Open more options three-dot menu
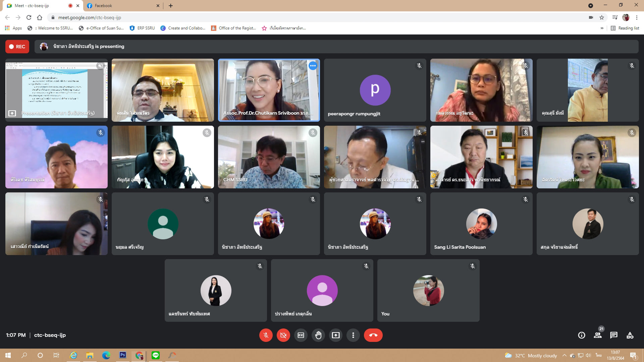The width and height of the screenshot is (644, 362). [x=353, y=335]
